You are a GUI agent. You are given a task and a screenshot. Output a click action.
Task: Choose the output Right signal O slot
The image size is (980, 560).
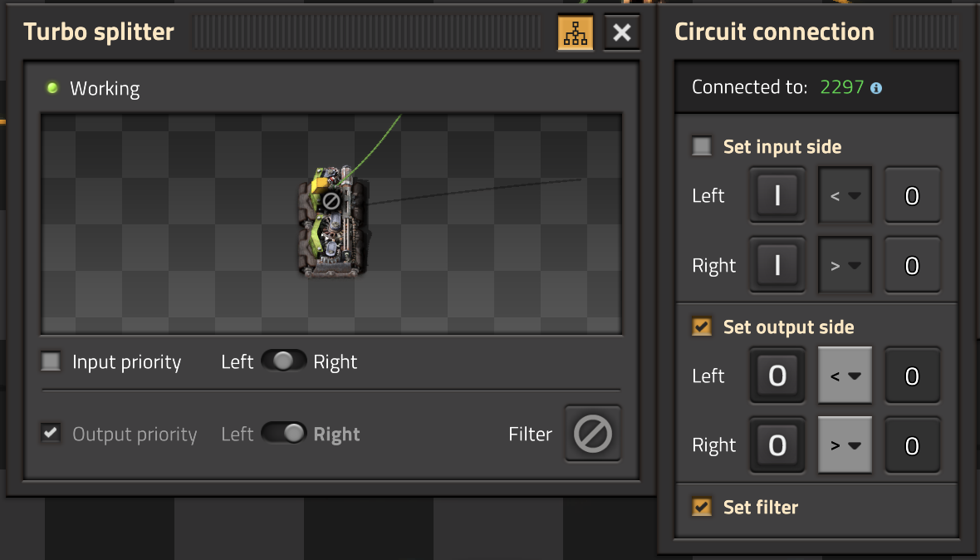(777, 445)
